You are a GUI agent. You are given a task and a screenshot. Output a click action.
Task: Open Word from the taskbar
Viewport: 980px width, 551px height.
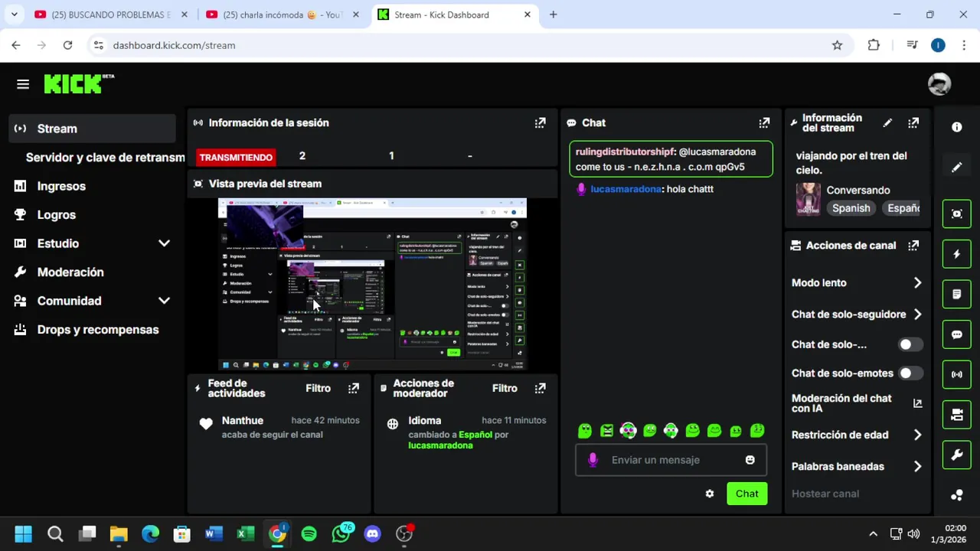[214, 533]
